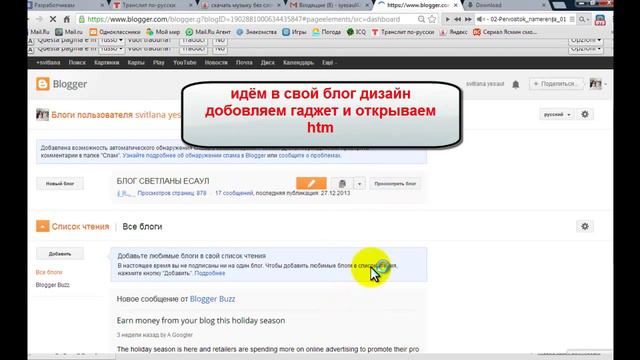Image resolution: width=640 pixels, height=360 pixels.
Task: Click the orange Список чтения icon
Action: tap(42, 226)
